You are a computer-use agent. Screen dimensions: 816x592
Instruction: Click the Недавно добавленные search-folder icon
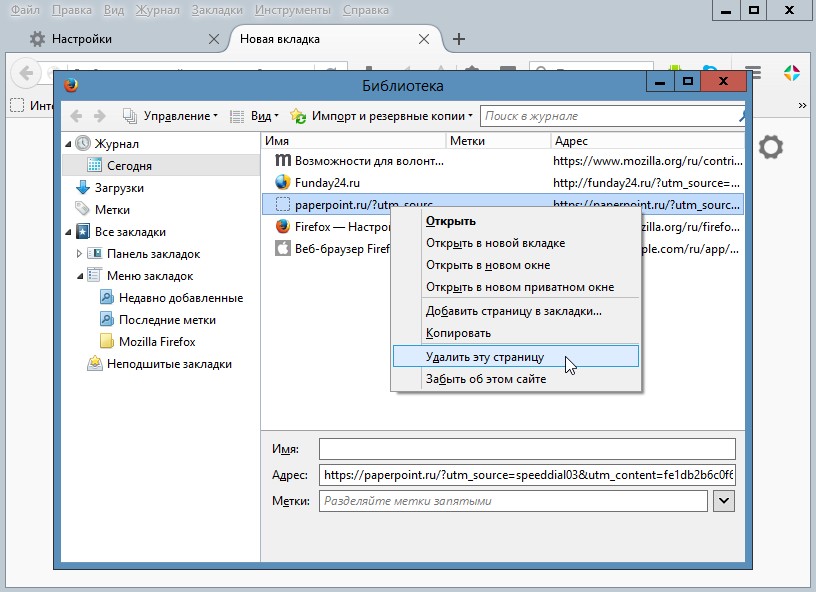[x=107, y=298]
